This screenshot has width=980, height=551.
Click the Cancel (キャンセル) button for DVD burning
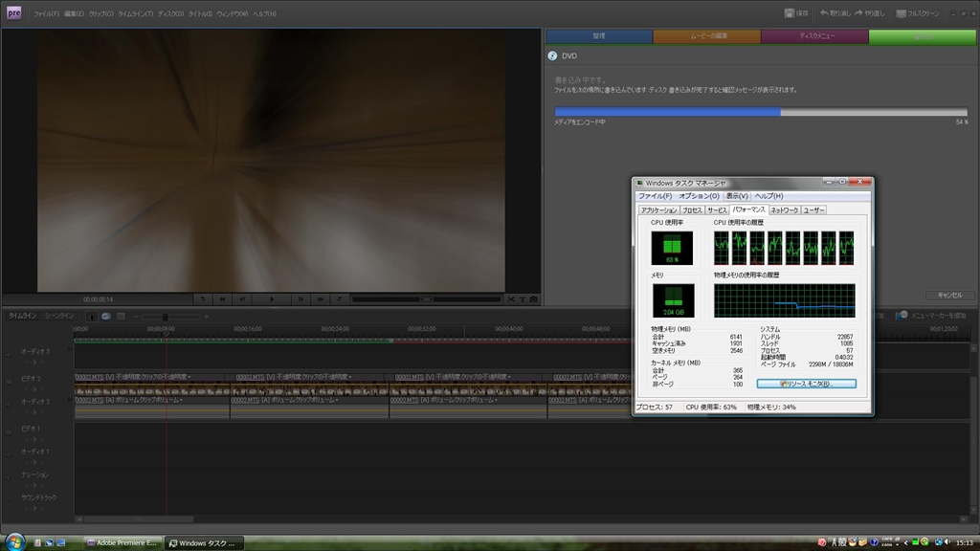click(949, 296)
